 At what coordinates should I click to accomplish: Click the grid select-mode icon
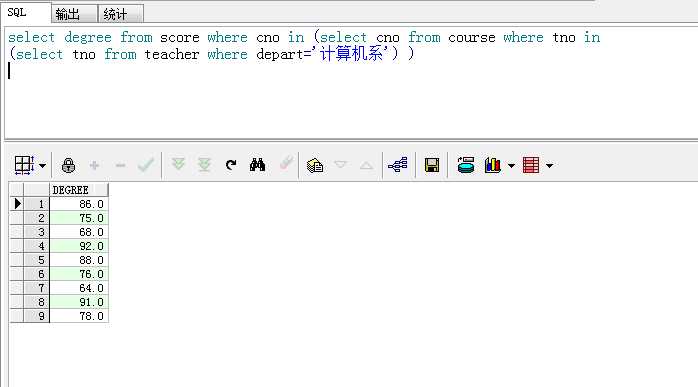click(24, 165)
